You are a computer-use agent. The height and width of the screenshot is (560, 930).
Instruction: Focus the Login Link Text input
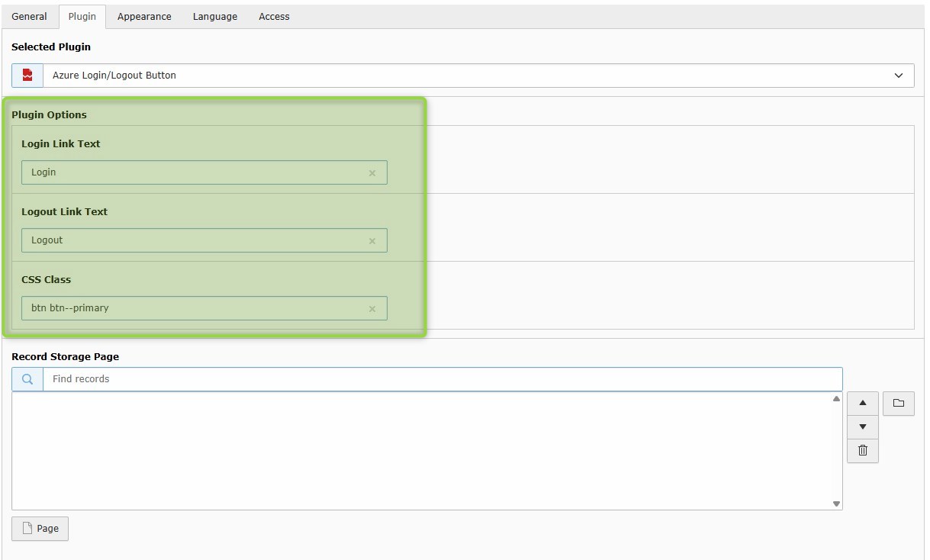191,172
